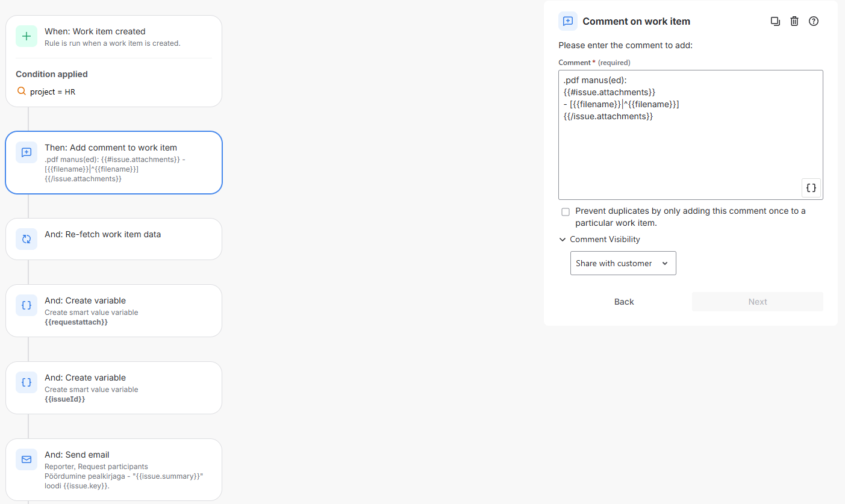Click the comment icon in the panel header
This screenshot has width=845, height=504.
coord(567,20)
